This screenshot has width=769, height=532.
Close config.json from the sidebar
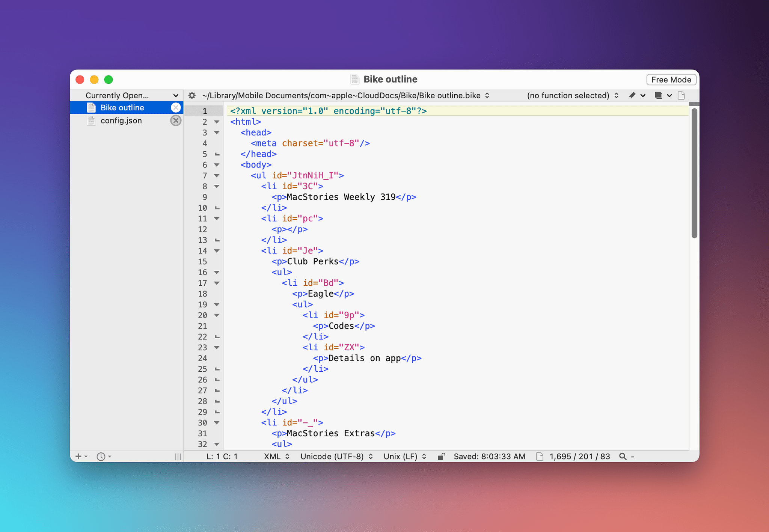coord(176,121)
